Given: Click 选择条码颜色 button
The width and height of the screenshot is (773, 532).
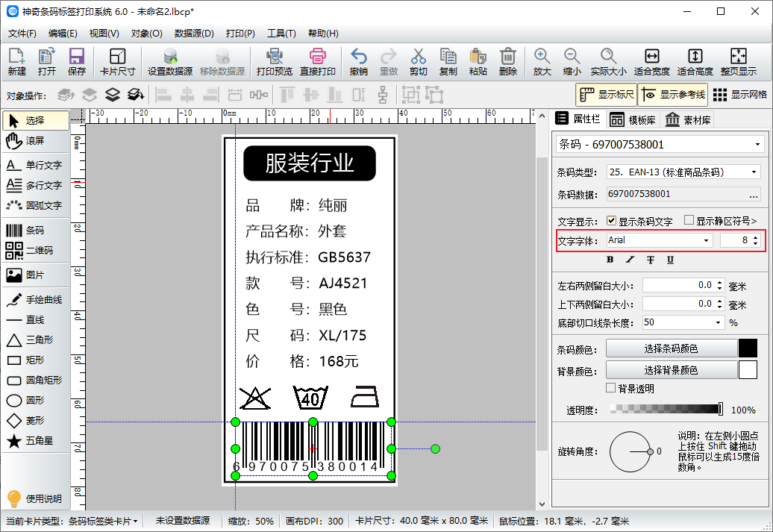Looking at the screenshot, I should (x=672, y=348).
